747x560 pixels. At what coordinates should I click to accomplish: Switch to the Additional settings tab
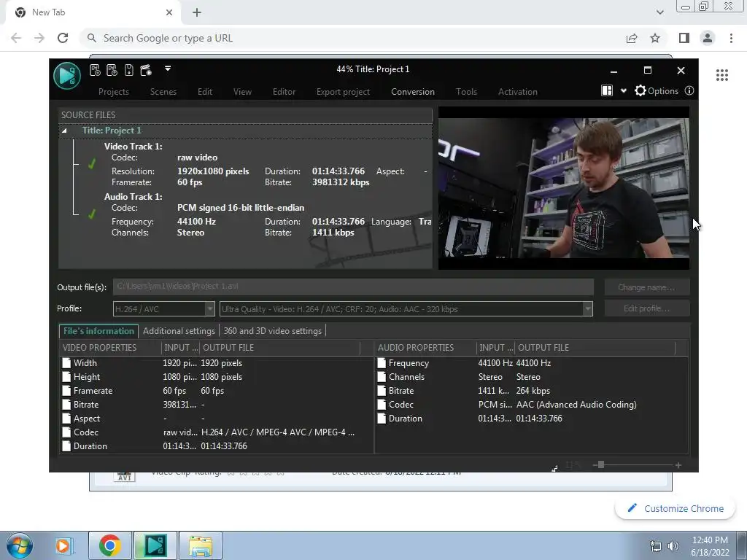tap(179, 331)
